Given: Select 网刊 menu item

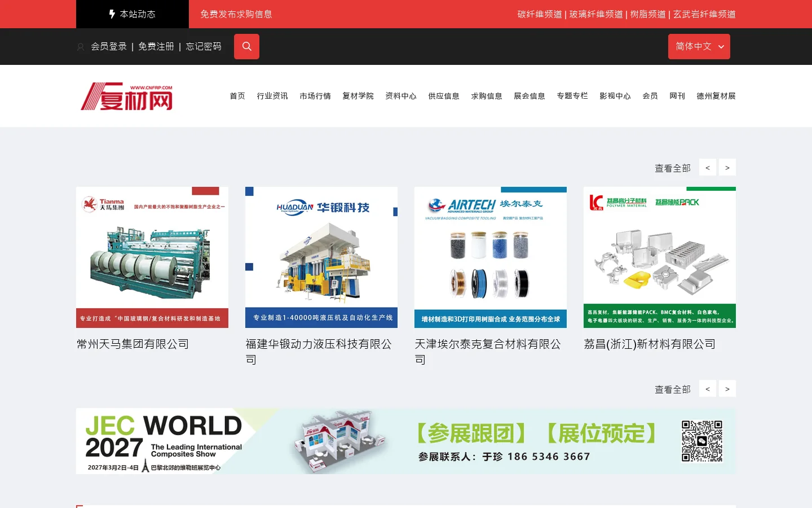Looking at the screenshot, I should [x=677, y=96].
